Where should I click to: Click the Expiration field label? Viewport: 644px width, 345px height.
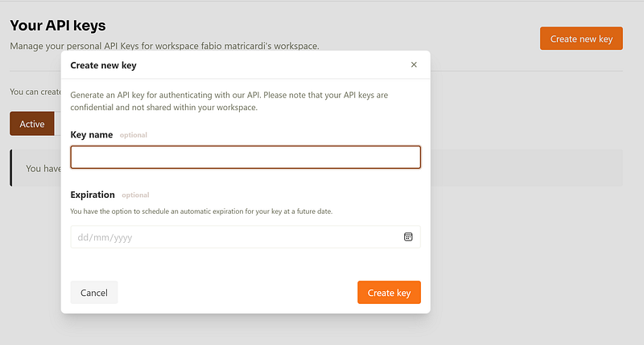tap(93, 195)
